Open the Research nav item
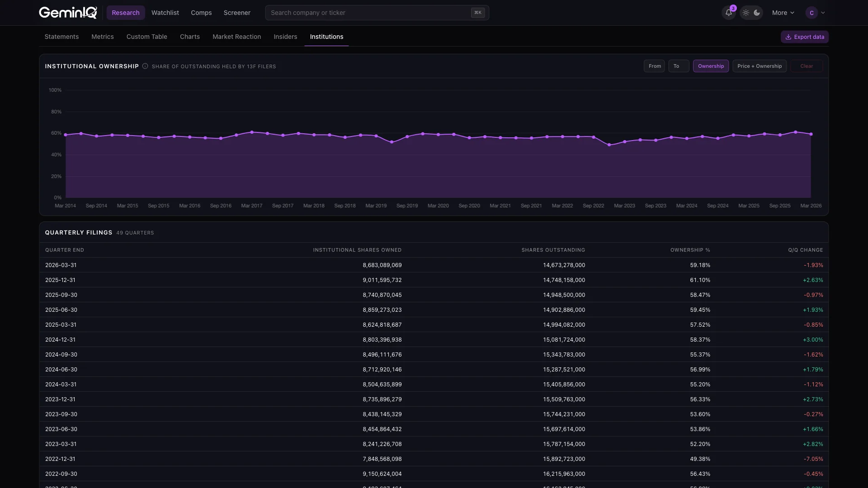The height and width of the screenshot is (488, 868). click(126, 13)
